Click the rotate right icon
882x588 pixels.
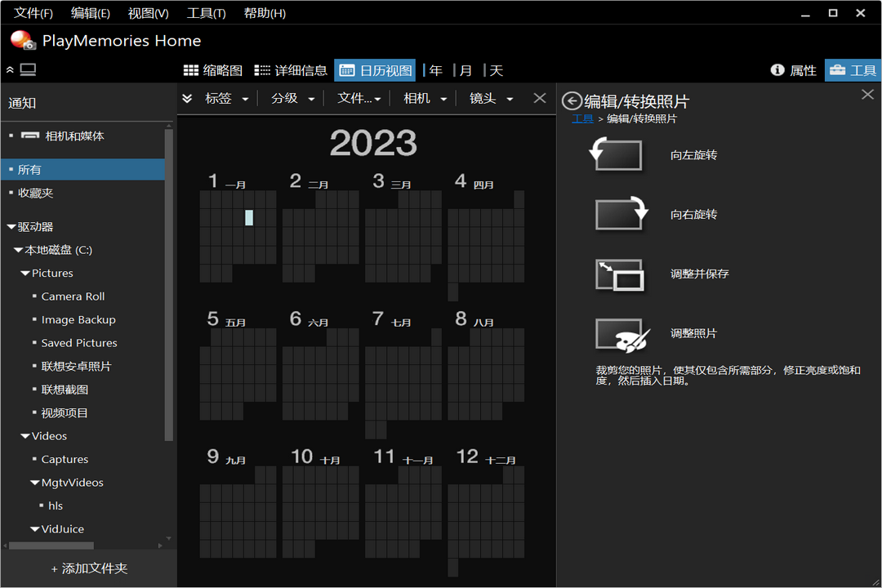(620, 214)
